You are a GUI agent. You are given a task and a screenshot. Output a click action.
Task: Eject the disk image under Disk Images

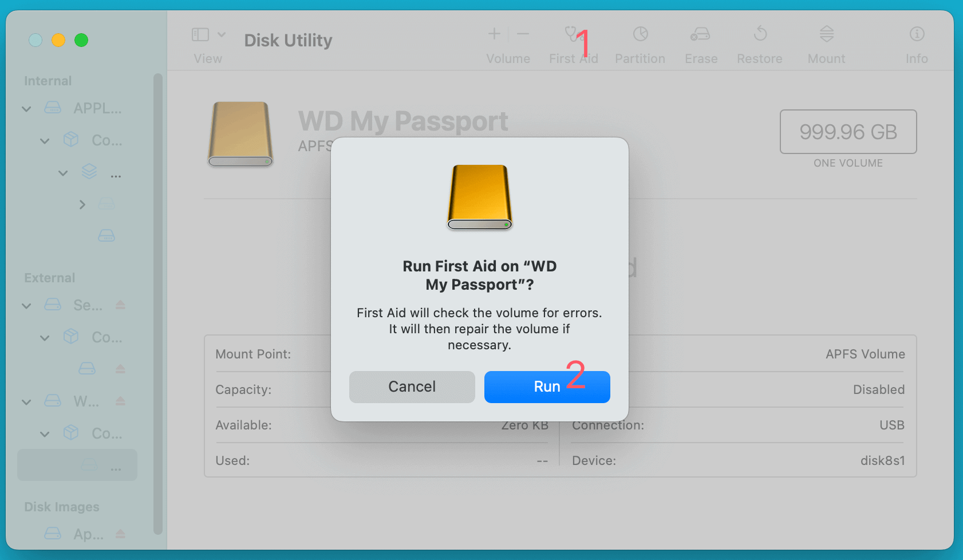pos(120,534)
